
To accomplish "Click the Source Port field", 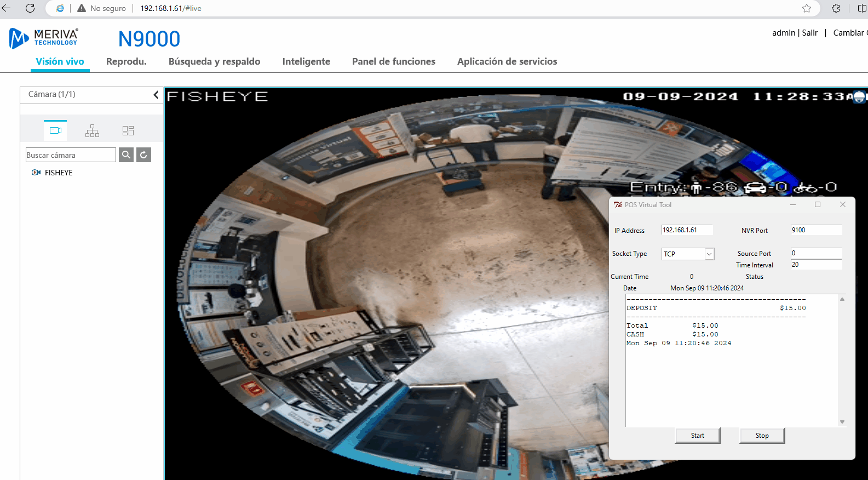I will click(x=816, y=253).
